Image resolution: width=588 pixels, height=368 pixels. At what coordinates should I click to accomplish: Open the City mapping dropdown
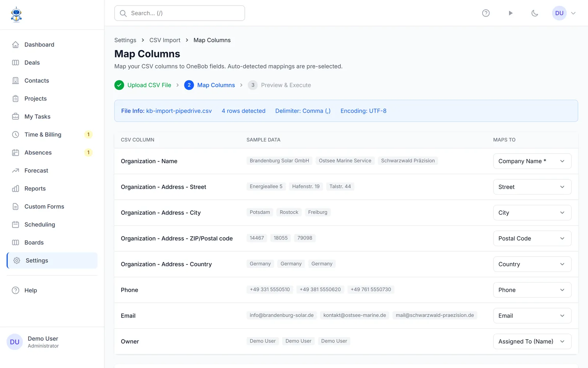coord(532,213)
